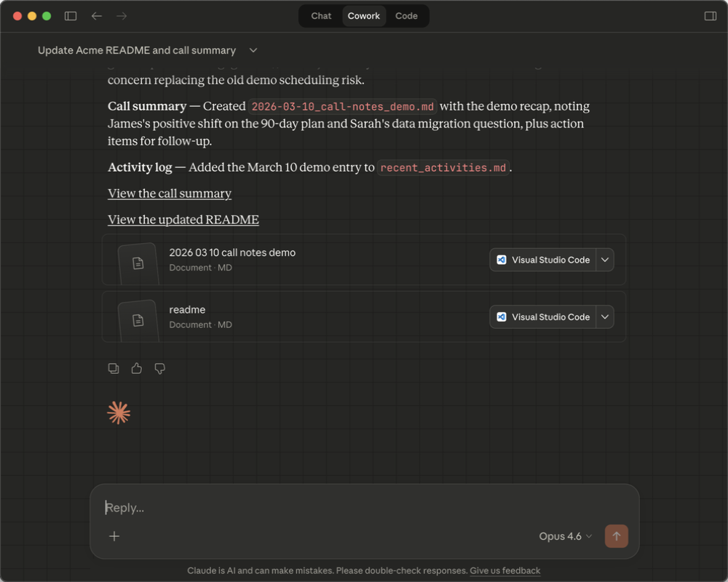Copy the response using the copy icon
The width and height of the screenshot is (728, 582).
click(114, 369)
